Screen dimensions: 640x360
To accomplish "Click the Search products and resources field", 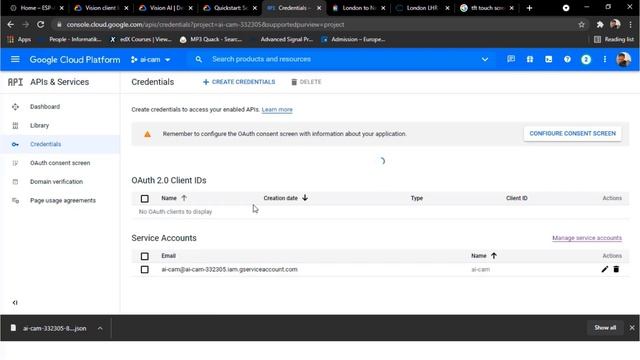I will coord(261,60).
